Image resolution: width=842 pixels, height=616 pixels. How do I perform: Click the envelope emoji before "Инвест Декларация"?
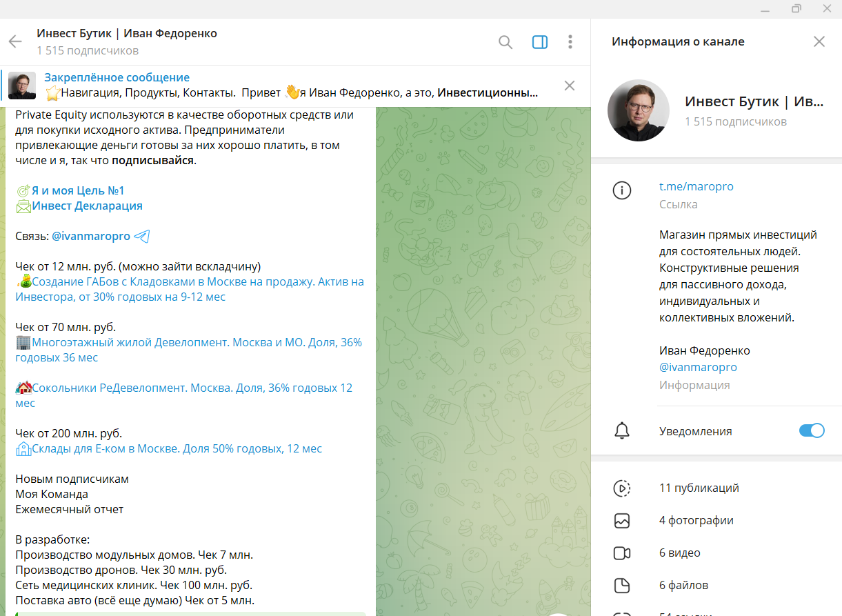23,206
